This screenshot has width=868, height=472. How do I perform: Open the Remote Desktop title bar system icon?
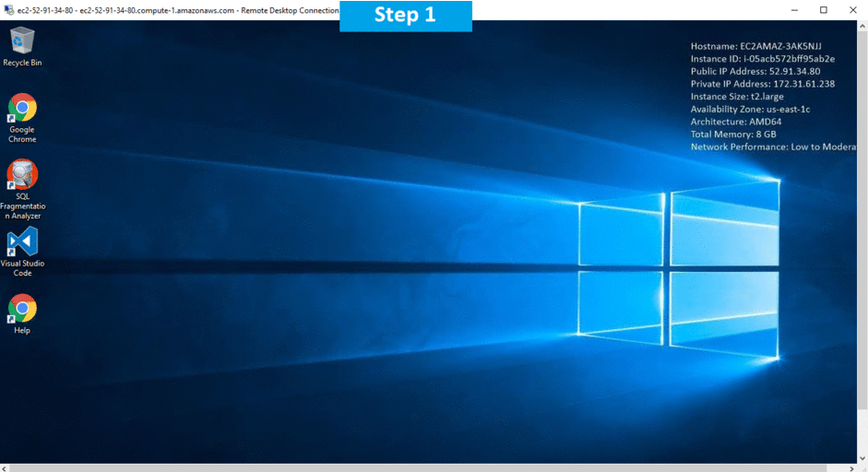[8, 9]
